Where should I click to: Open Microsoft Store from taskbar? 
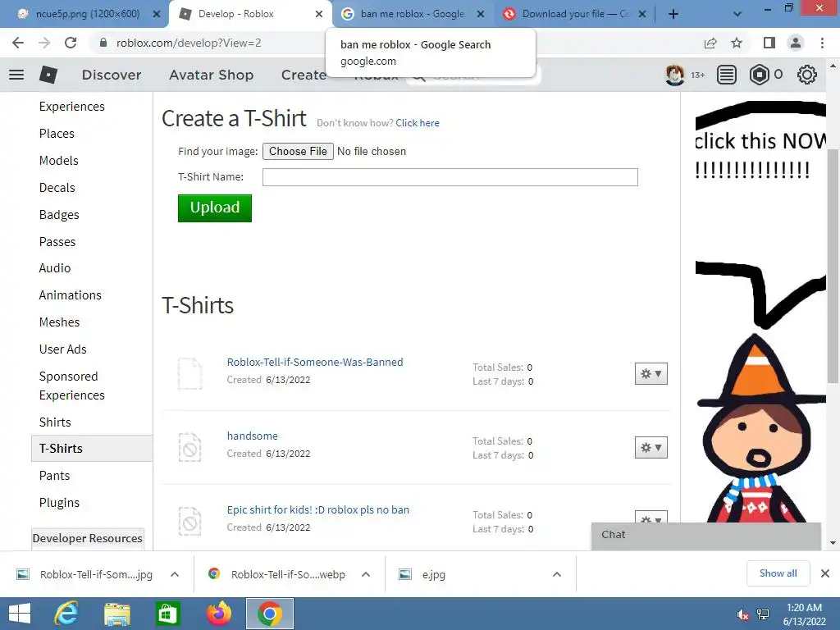point(167,614)
